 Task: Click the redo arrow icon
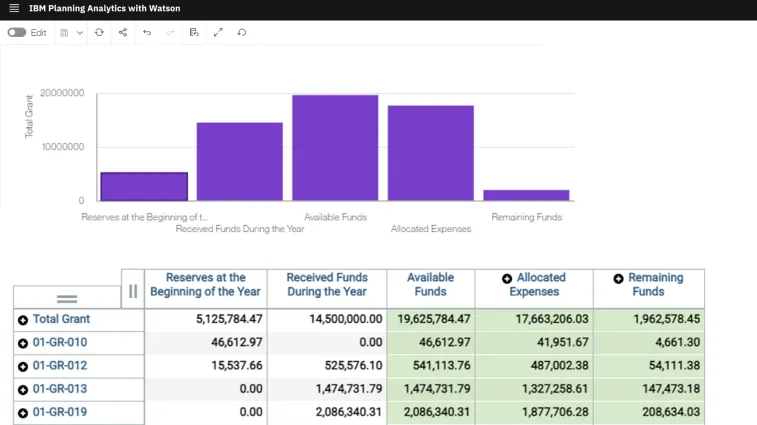tap(170, 33)
